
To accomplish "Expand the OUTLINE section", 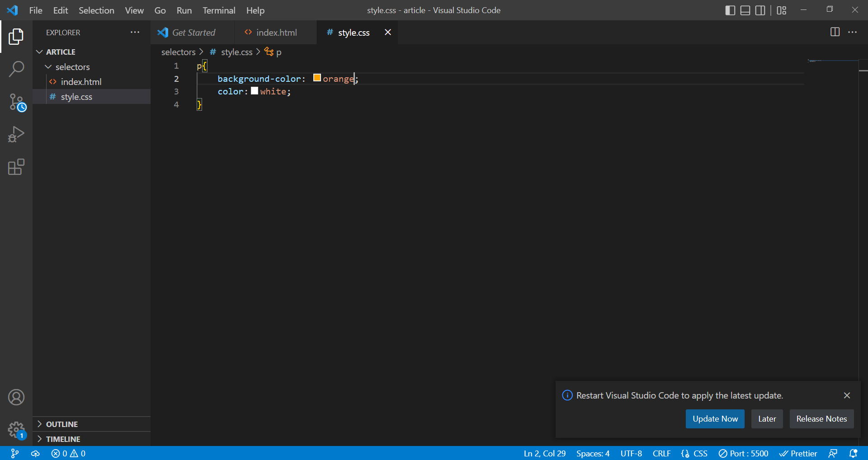I will point(91,424).
